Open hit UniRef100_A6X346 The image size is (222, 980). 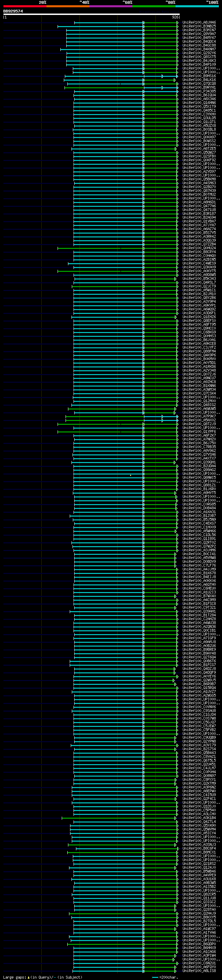click(x=199, y=99)
